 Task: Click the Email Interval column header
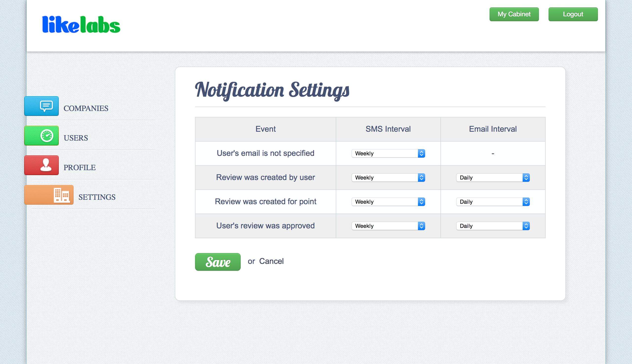click(x=493, y=129)
